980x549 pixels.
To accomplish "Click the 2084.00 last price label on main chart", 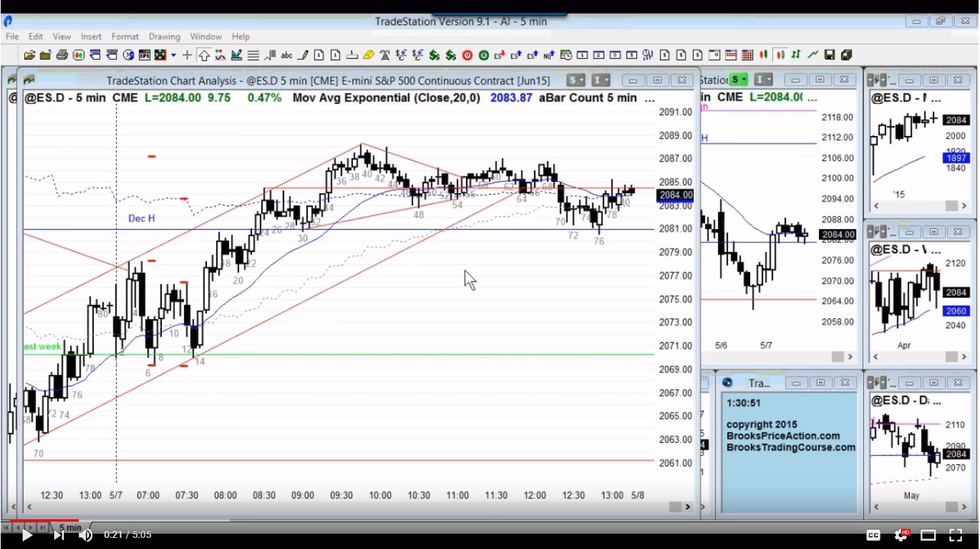I will tap(676, 195).
